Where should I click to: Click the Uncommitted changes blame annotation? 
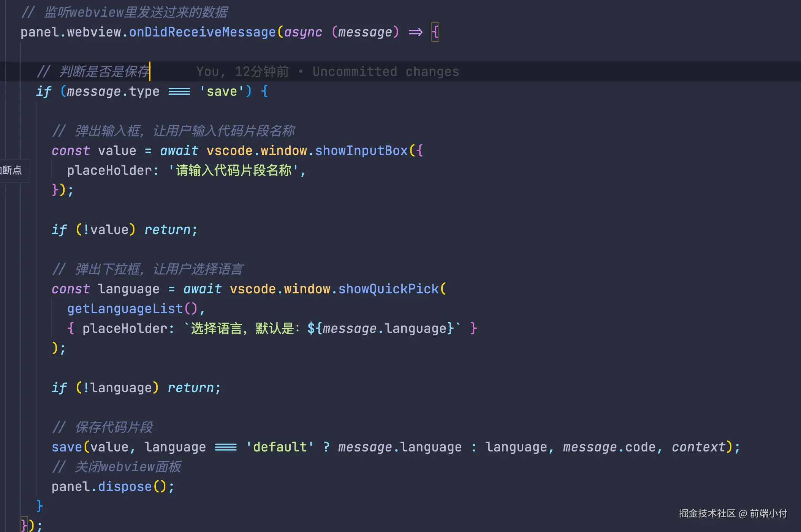(x=385, y=72)
